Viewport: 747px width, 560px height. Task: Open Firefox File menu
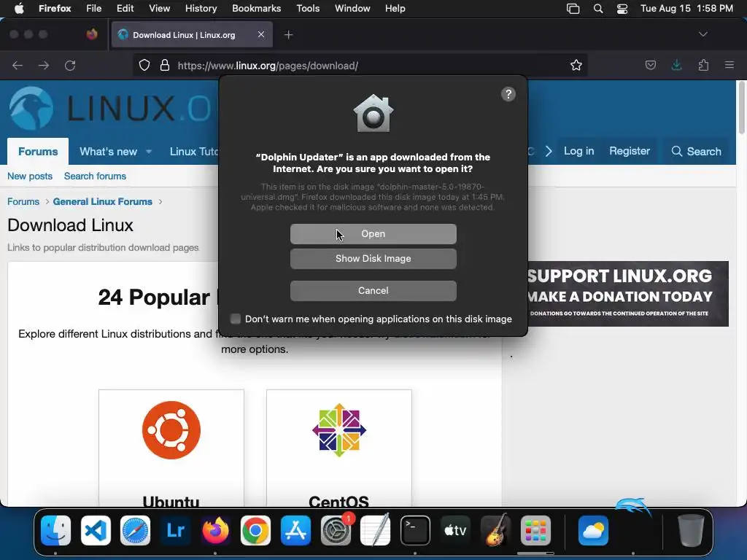tap(93, 8)
